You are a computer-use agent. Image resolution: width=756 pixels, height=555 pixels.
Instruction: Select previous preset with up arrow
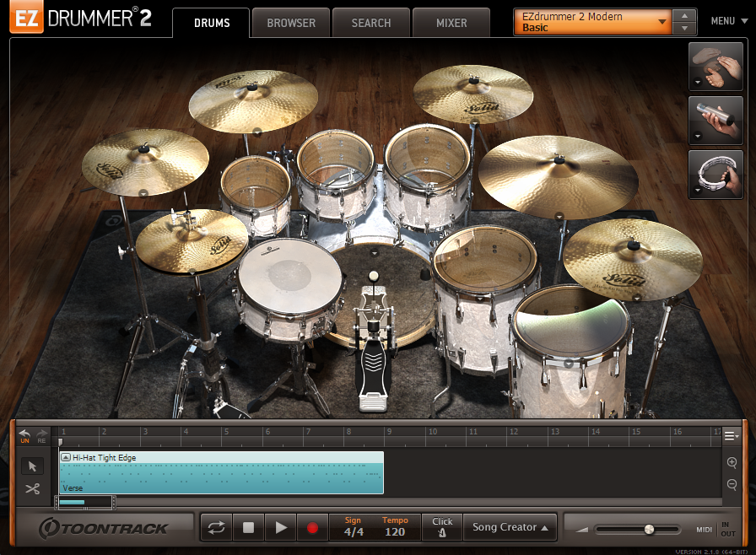coord(684,15)
